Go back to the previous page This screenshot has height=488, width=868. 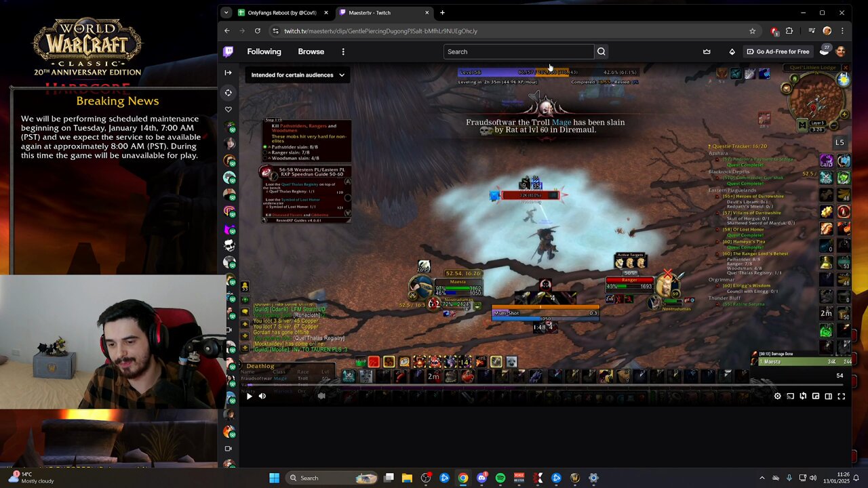point(227,31)
